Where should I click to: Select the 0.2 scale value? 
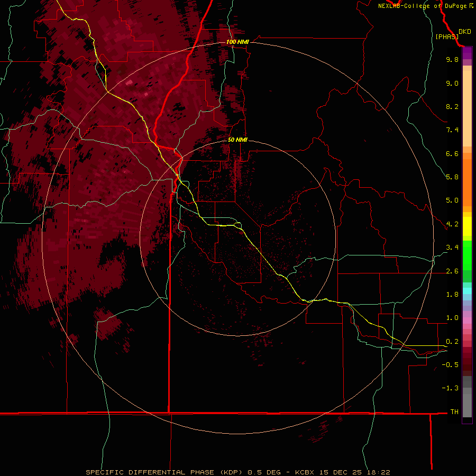click(x=452, y=342)
